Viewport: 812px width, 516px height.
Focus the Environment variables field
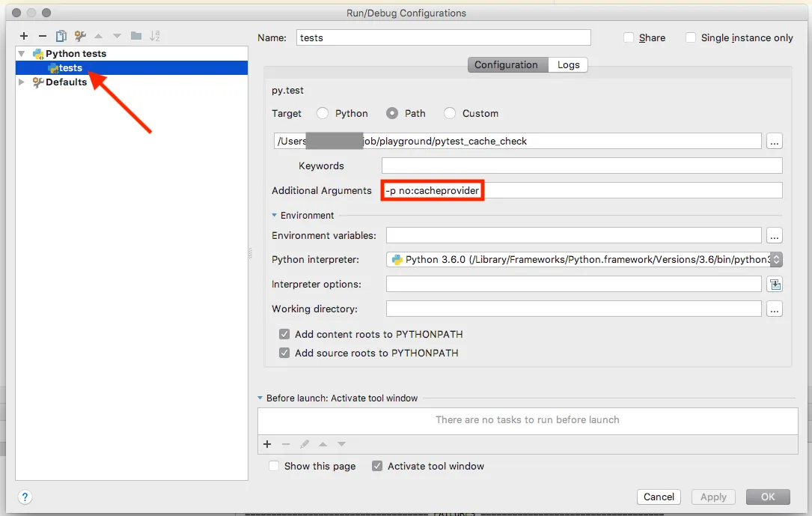pos(574,236)
